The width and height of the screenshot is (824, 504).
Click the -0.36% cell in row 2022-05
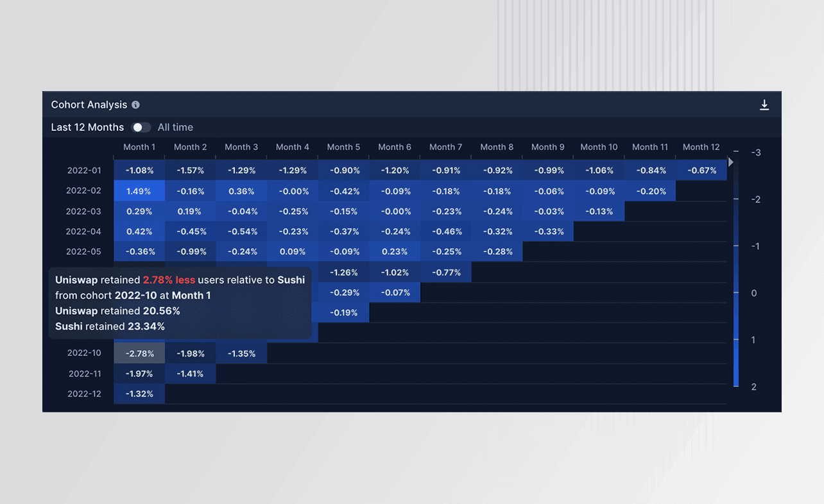139,251
